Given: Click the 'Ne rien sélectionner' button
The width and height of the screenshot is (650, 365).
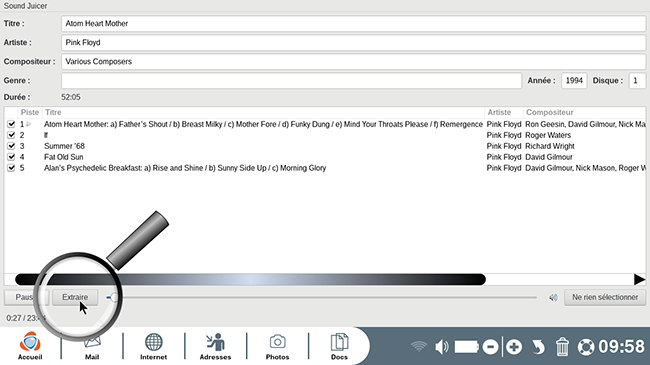Looking at the screenshot, I should (x=605, y=297).
